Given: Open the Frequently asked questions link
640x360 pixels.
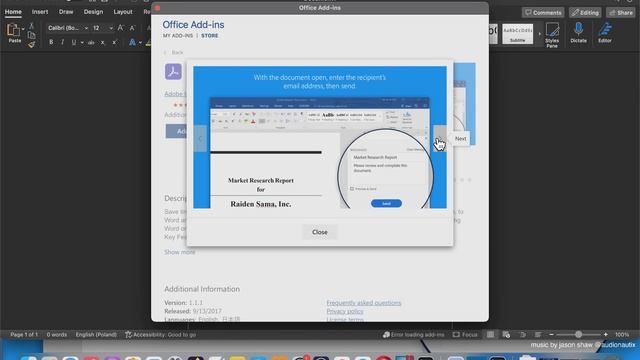Looking at the screenshot, I should click(x=364, y=303).
